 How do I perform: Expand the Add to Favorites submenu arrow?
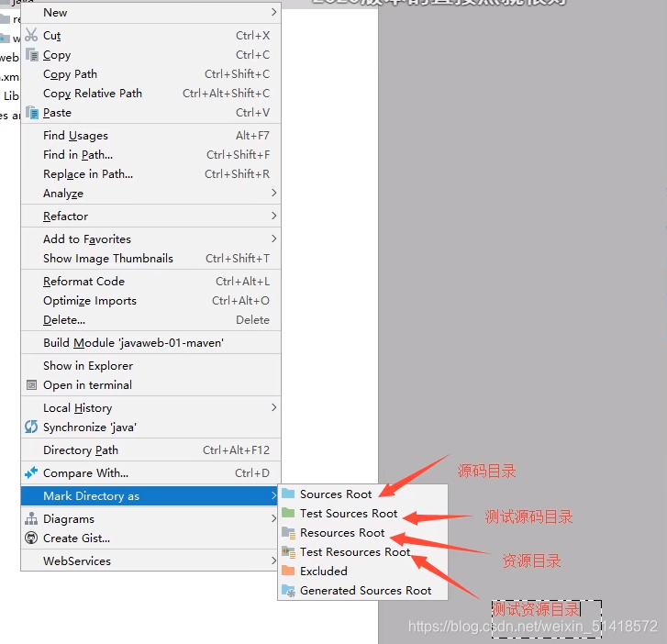(274, 239)
